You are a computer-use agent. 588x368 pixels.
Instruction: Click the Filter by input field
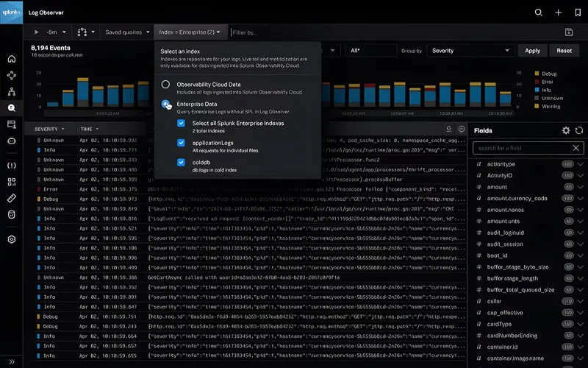[x=395, y=32]
